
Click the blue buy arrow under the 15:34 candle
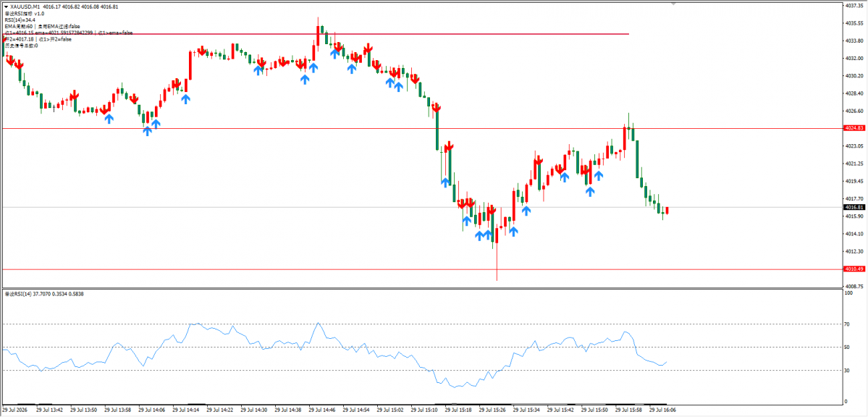point(526,211)
